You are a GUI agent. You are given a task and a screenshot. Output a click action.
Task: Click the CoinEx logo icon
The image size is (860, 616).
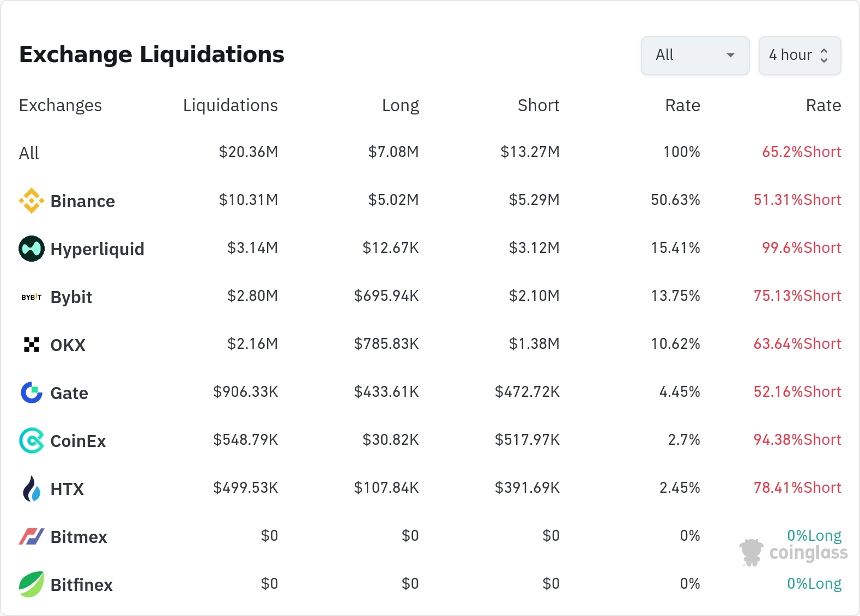32,440
